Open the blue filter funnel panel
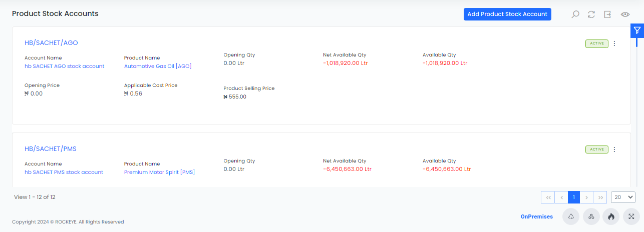Viewport: 644px width, 232px height. pos(637,30)
